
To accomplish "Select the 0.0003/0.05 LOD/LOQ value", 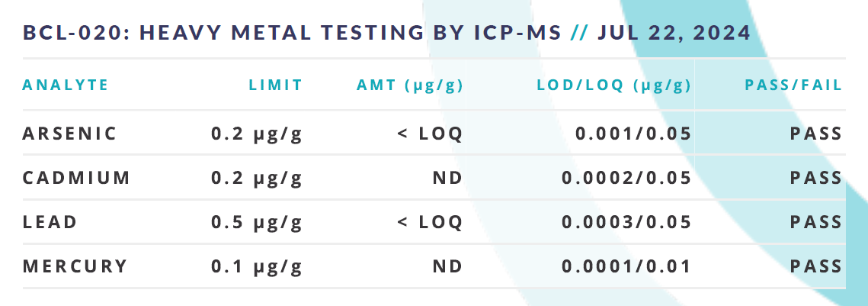I will [626, 222].
